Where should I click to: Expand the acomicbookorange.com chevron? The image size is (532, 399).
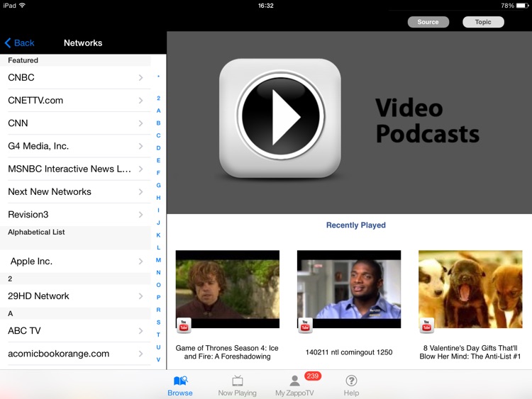pyautogui.click(x=141, y=354)
